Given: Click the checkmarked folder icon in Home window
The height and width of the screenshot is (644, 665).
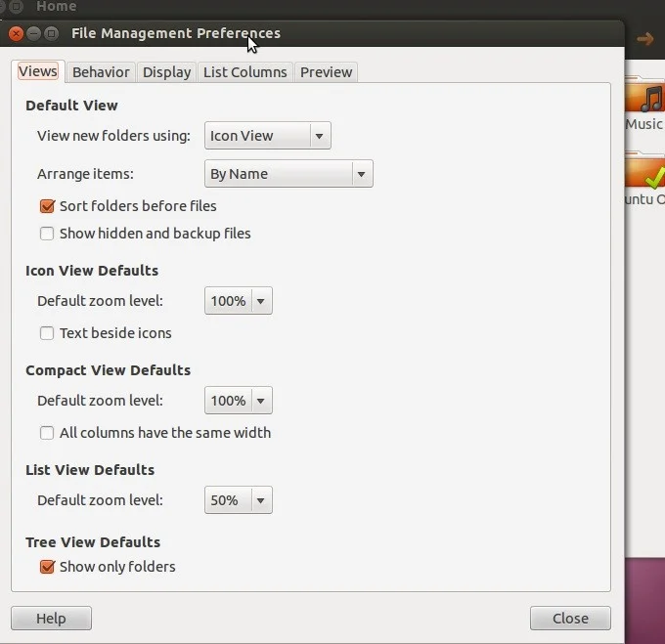Looking at the screenshot, I should click(x=645, y=172).
